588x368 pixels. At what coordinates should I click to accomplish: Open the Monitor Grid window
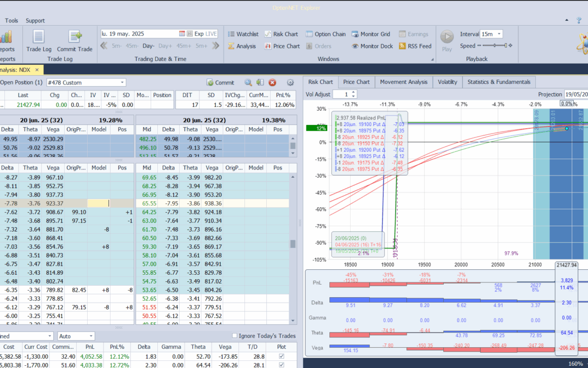coord(372,34)
